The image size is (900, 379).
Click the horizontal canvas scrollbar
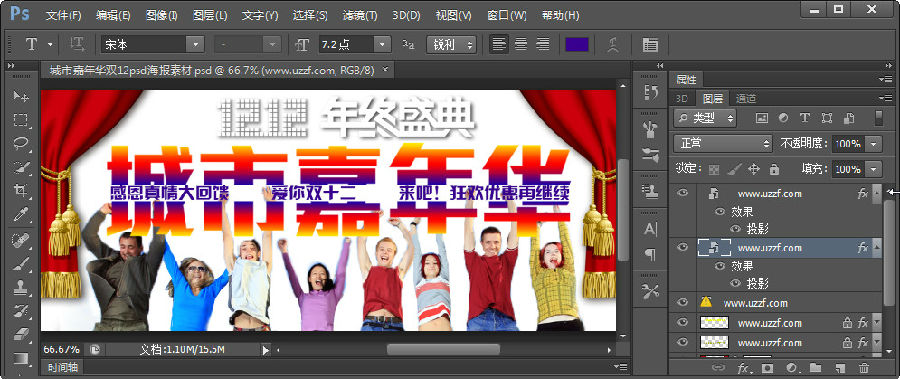point(443,349)
